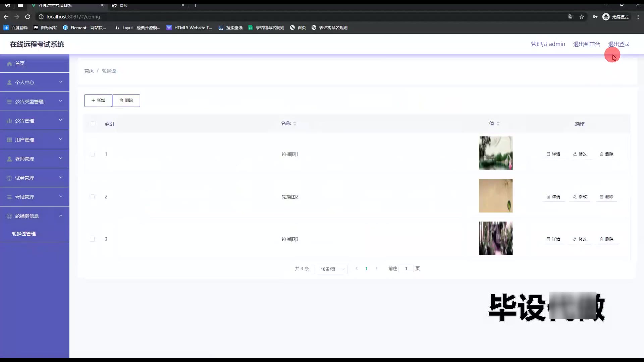Click the home icon in the sidebar
The width and height of the screenshot is (644, 362).
[x=9, y=64]
